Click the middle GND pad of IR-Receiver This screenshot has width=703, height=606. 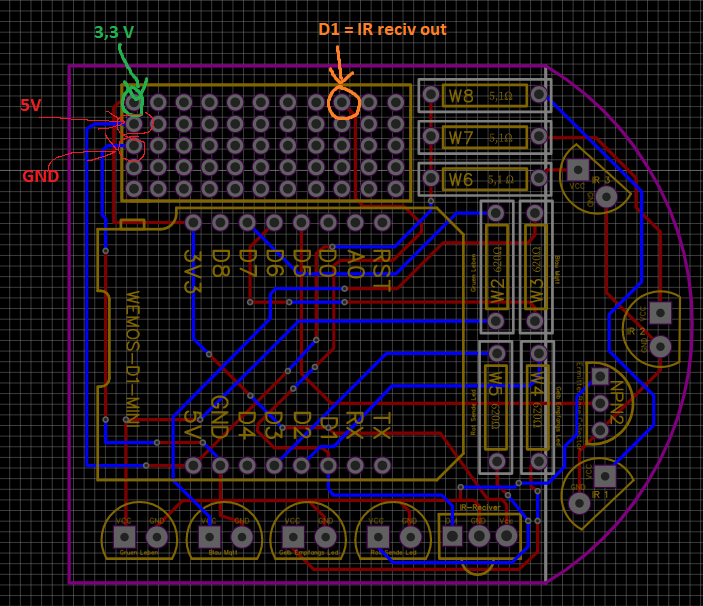(479, 536)
